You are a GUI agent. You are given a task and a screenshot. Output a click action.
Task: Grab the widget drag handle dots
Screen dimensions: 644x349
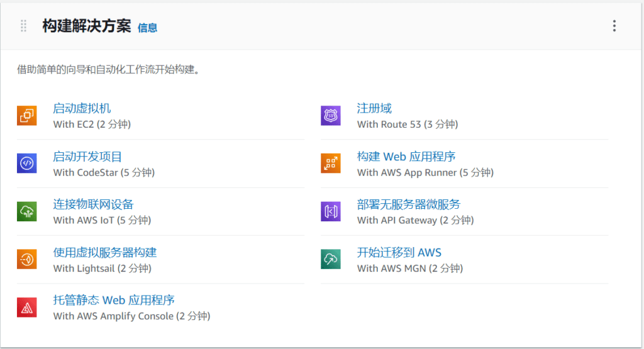24,26
